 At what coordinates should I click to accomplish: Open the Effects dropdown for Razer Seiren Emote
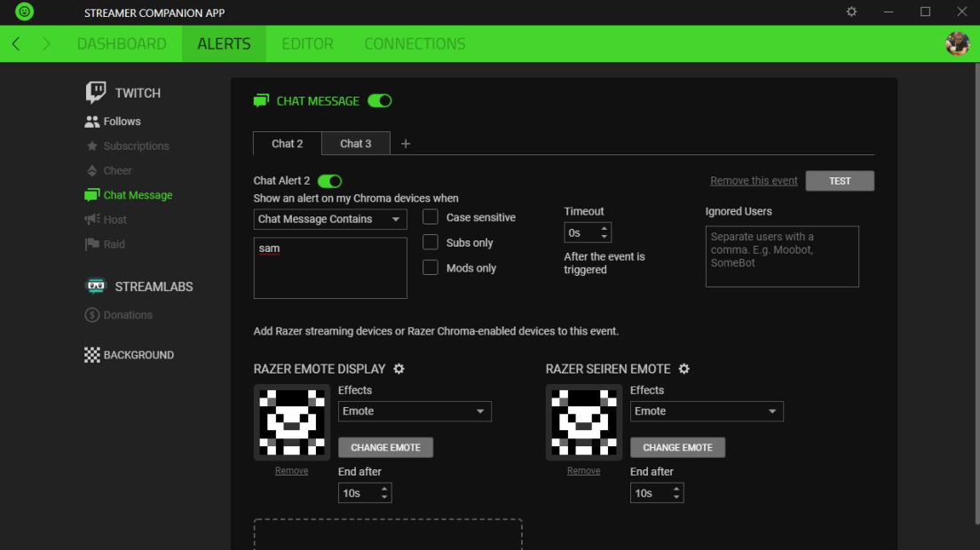click(x=707, y=411)
